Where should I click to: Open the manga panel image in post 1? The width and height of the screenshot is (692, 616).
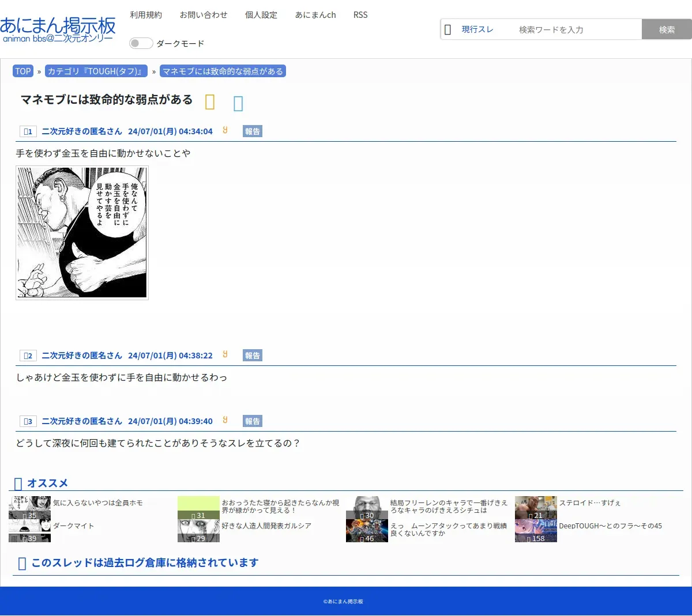coord(82,233)
